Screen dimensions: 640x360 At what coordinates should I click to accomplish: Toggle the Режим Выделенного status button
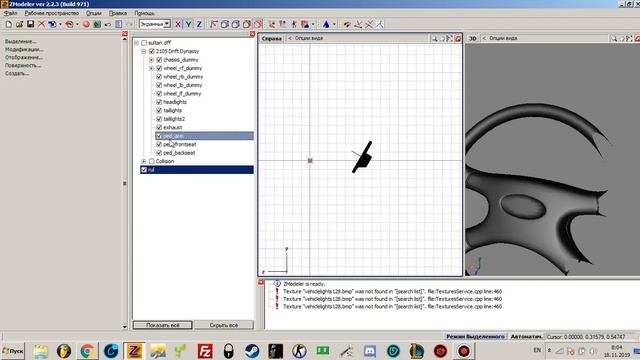[x=476, y=337]
